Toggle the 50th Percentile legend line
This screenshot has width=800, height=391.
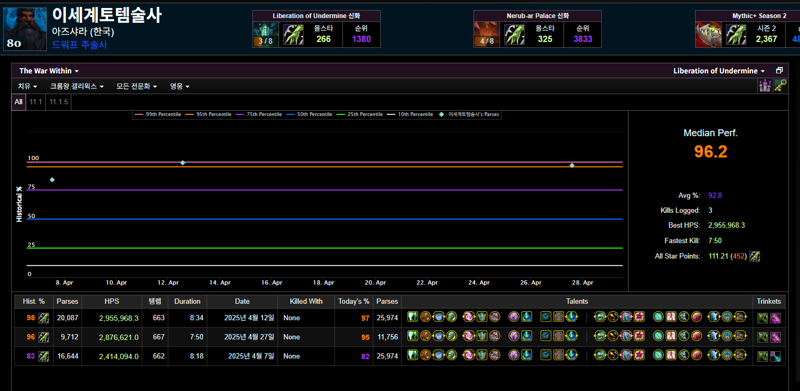tap(309, 114)
